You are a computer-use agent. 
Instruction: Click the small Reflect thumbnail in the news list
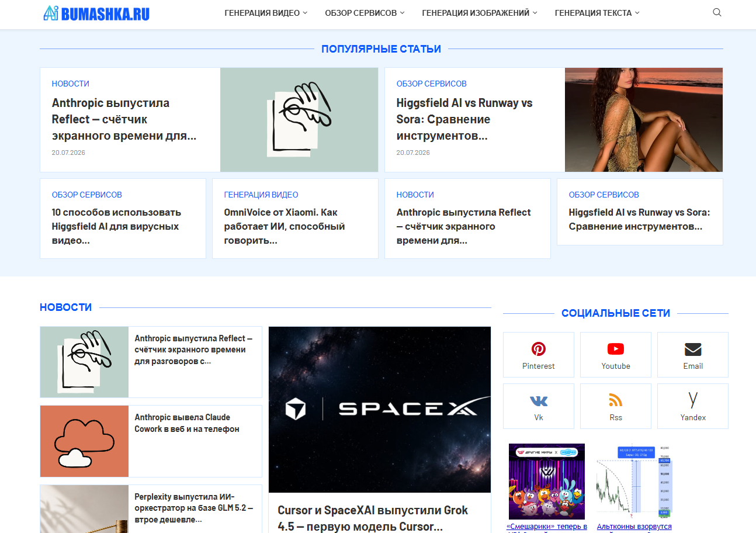(84, 362)
